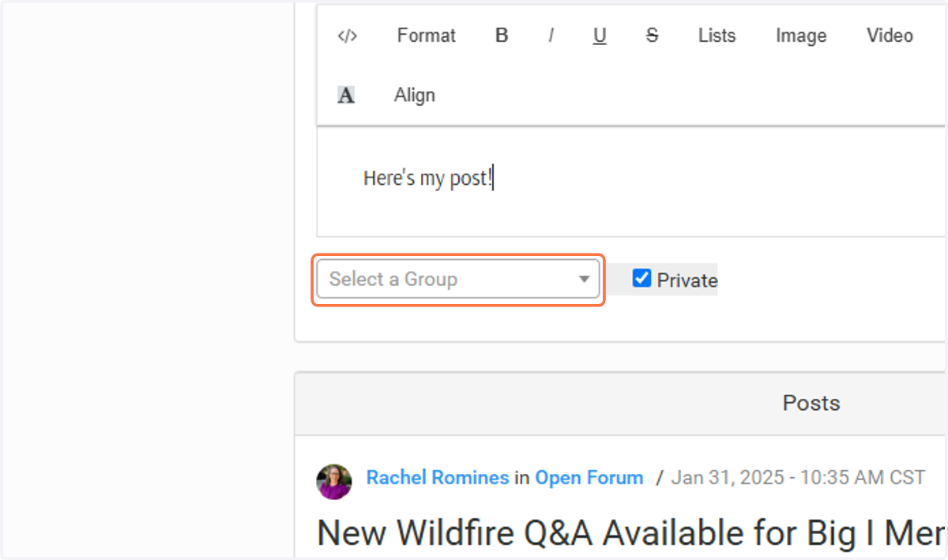This screenshot has width=948, height=560.
Task: Underline text using the U button
Action: (600, 36)
